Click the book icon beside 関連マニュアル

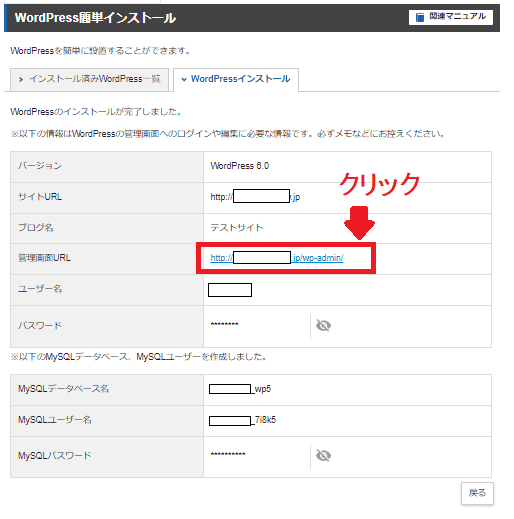pyautogui.click(x=420, y=17)
